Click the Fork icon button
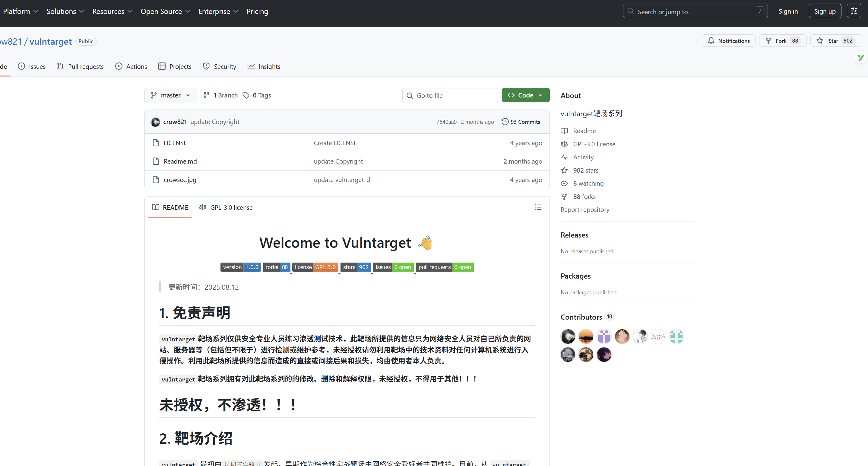The image size is (868, 466). tap(768, 41)
